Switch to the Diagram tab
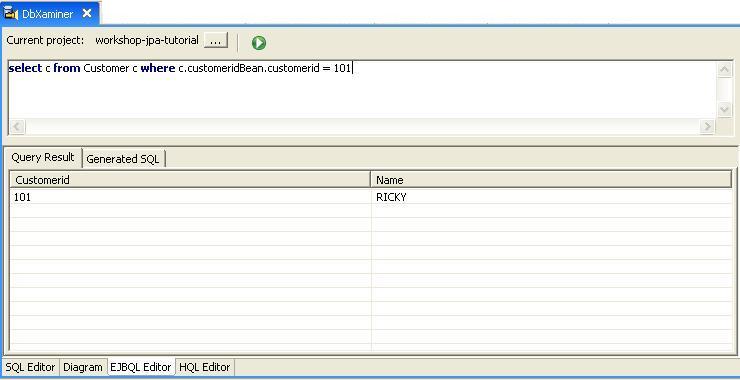Viewport: 740px width, 380px height. coord(83,367)
